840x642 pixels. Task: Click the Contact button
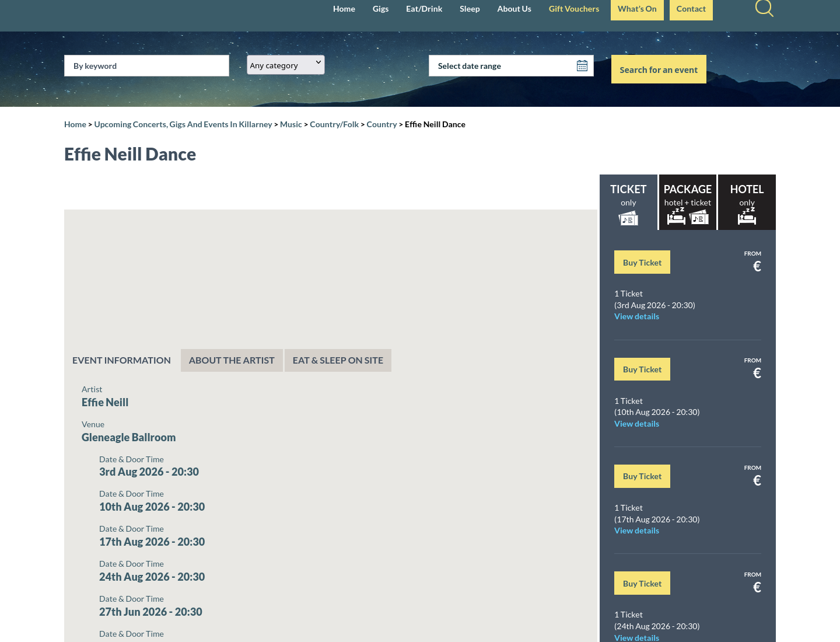[691, 9]
